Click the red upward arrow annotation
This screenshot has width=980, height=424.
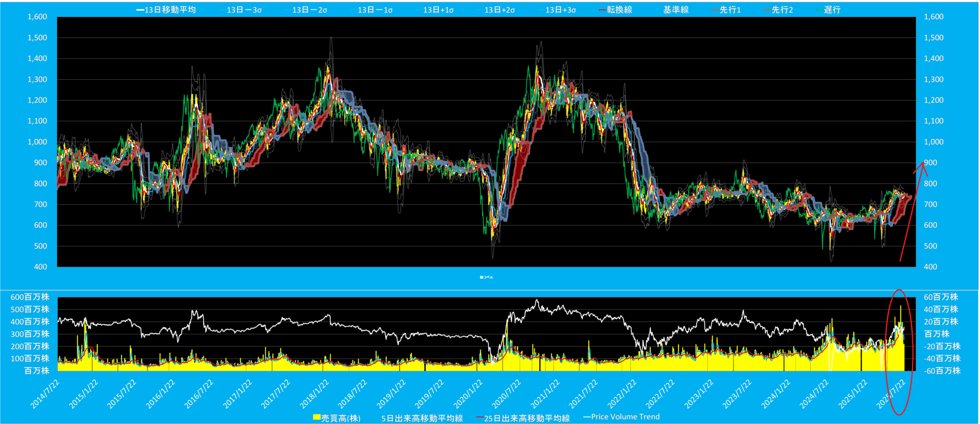coord(912,212)
